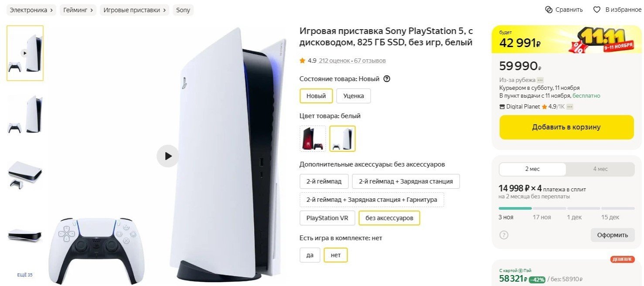Add to favorites with heart icon
644x286 pixels.
tap(597, 10)
